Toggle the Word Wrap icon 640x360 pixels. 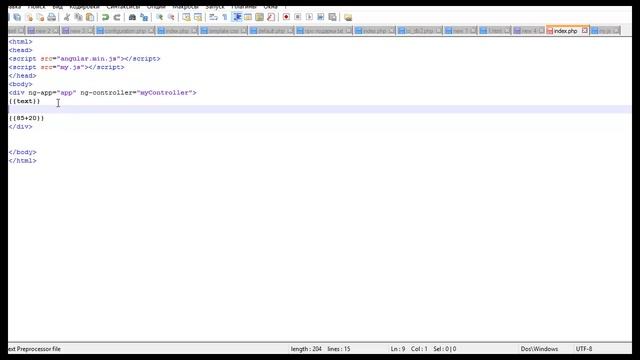pyautogui.click(x=213, y=17)
